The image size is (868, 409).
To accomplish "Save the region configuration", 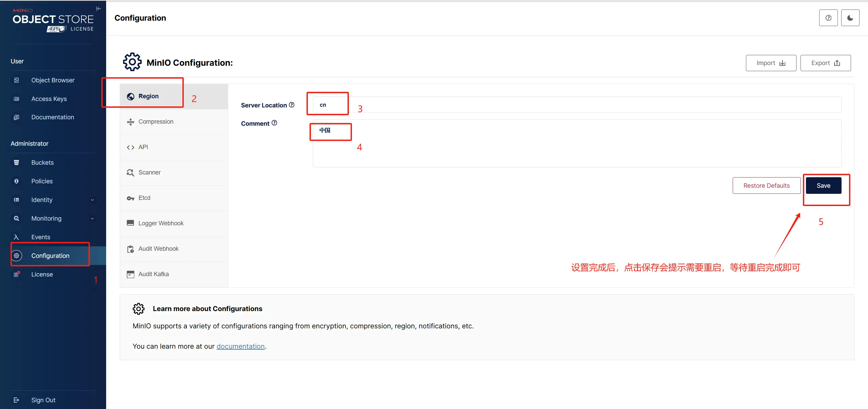I will [824, 186].
